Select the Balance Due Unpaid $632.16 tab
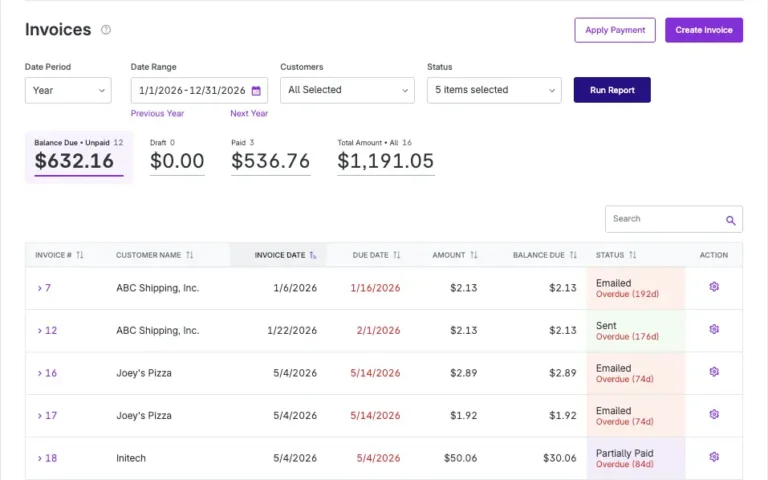 click(x=79, y=157)
